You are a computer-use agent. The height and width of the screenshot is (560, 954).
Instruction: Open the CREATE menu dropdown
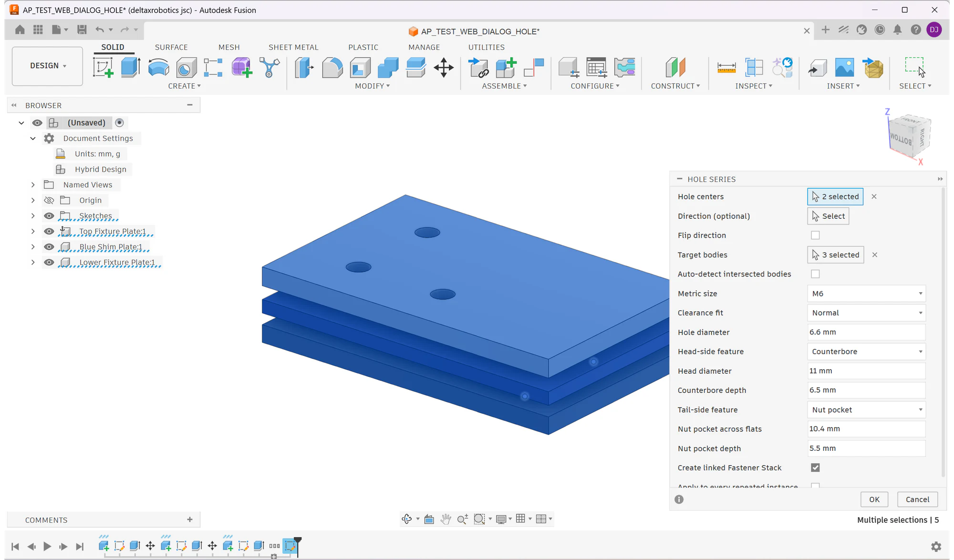tap(185, 86)
